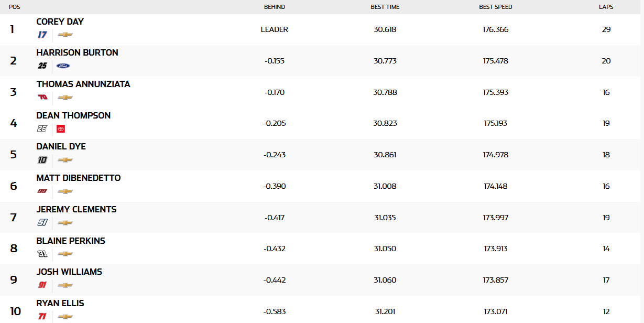Open Corey Day's driver name link
Viewport: 644px width, 323px height.
click(x=60, y=21)
